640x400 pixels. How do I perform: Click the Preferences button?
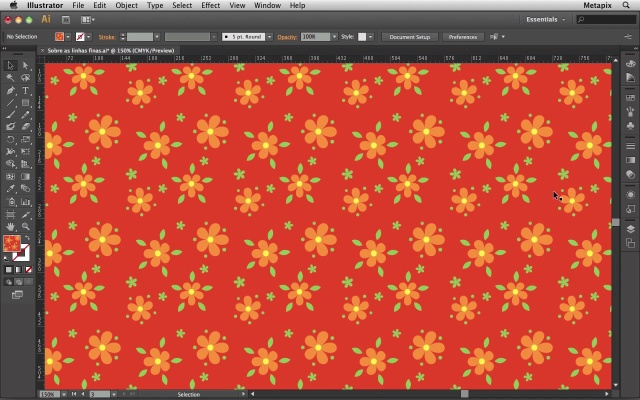tap(463, 37)
